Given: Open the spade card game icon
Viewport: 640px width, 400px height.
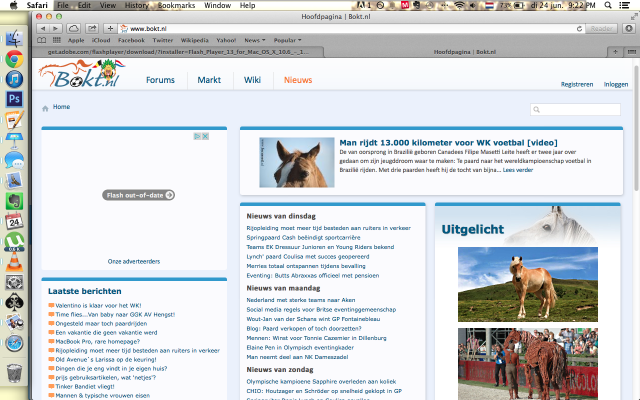Looking at the screenshot, I should click(14, 302).
